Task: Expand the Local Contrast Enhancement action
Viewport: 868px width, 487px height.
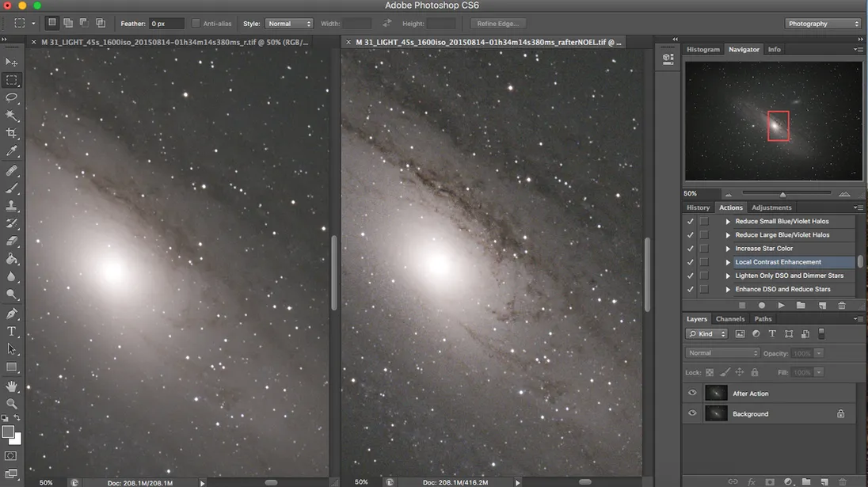Action: pyautogui.click(x=728, y=262)
